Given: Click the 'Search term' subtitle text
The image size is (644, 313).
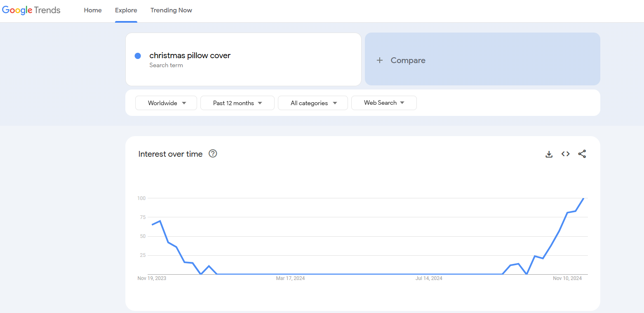Looking at the screenshot, I should (166, 65).
